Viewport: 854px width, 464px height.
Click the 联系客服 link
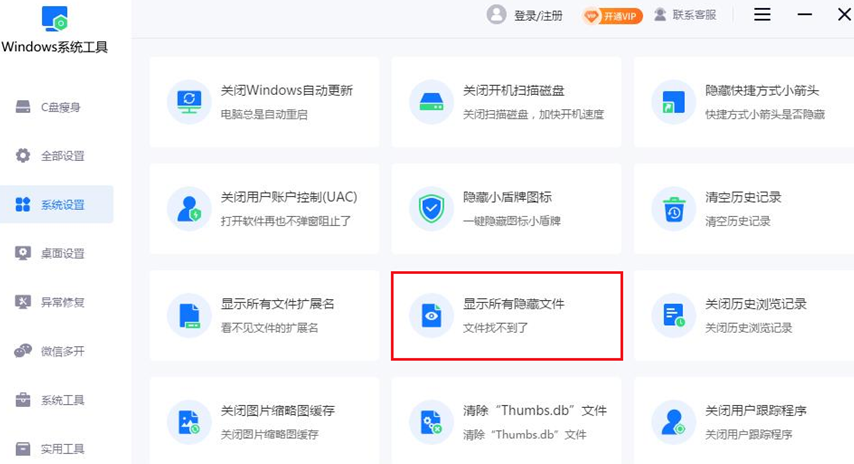click(x=694, y=15)
